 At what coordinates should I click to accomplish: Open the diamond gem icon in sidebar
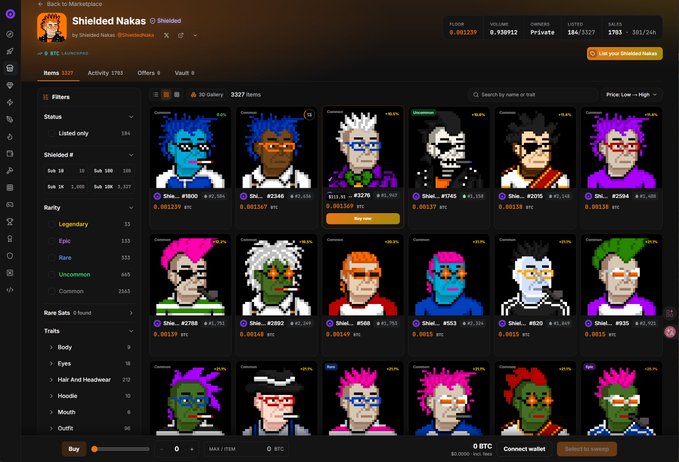(x=10, y=85)
